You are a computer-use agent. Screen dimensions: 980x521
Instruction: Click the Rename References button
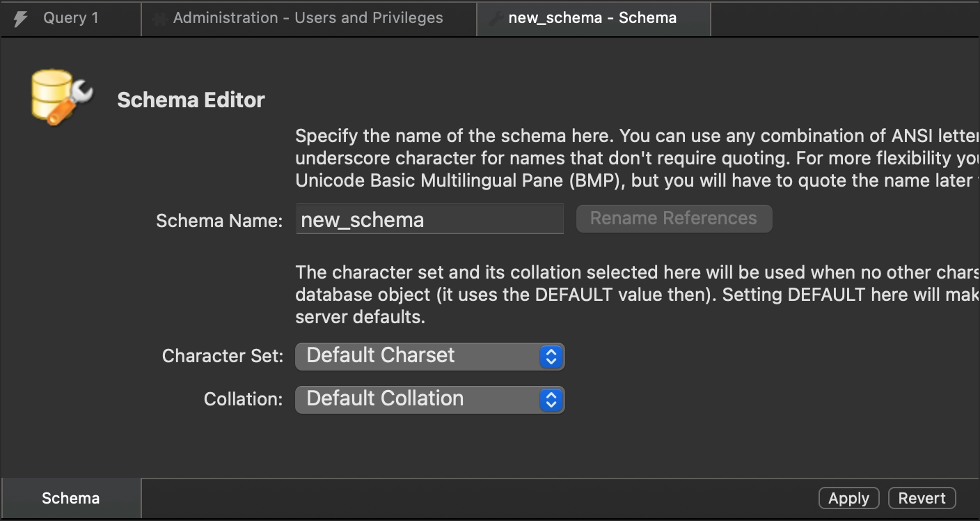[x=673, y=219]
